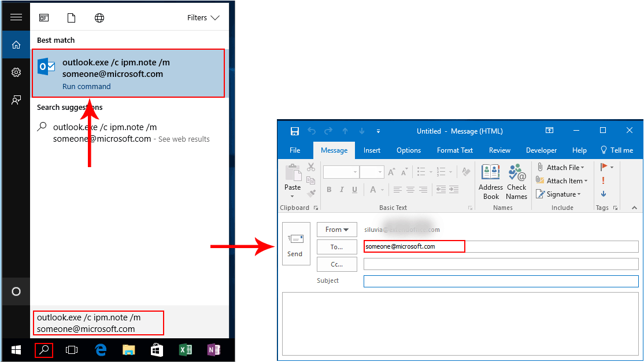Click into the Subject field
Screen dimensions: 644x362
[501, 281]
